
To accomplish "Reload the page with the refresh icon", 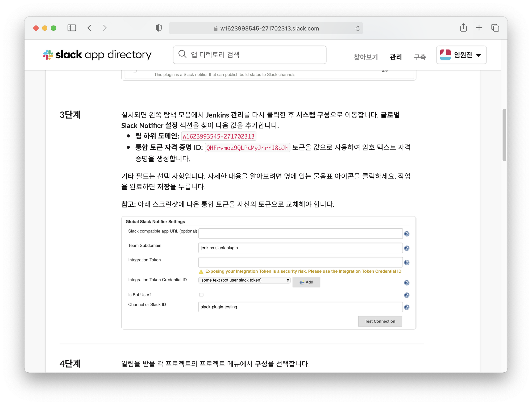I will 358,28.
